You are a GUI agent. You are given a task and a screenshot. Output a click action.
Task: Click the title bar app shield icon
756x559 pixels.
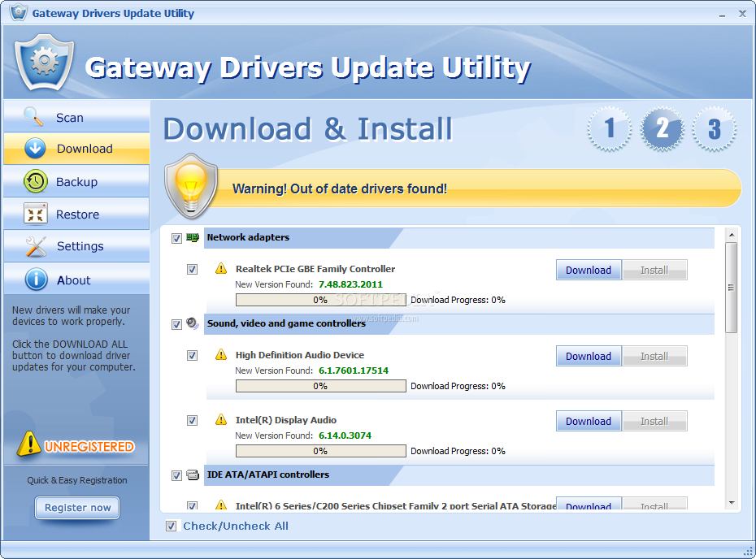pos(19,12)
